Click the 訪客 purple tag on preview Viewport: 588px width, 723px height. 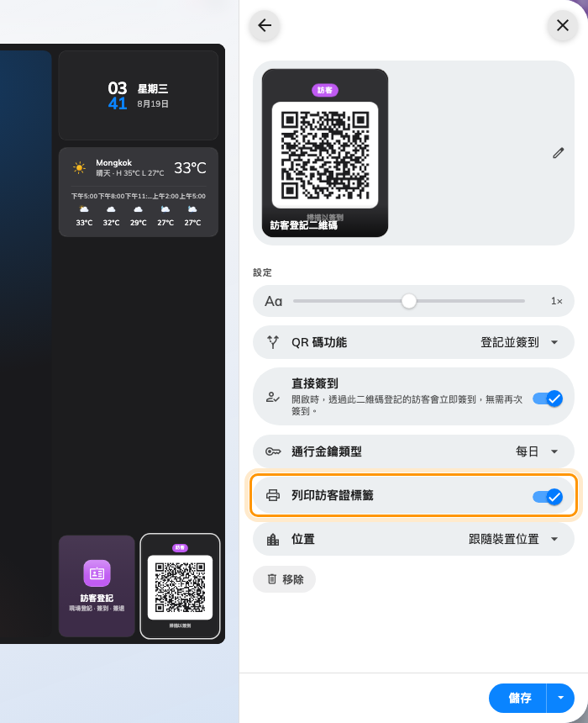pyautogui.click(x=325, y=90)
